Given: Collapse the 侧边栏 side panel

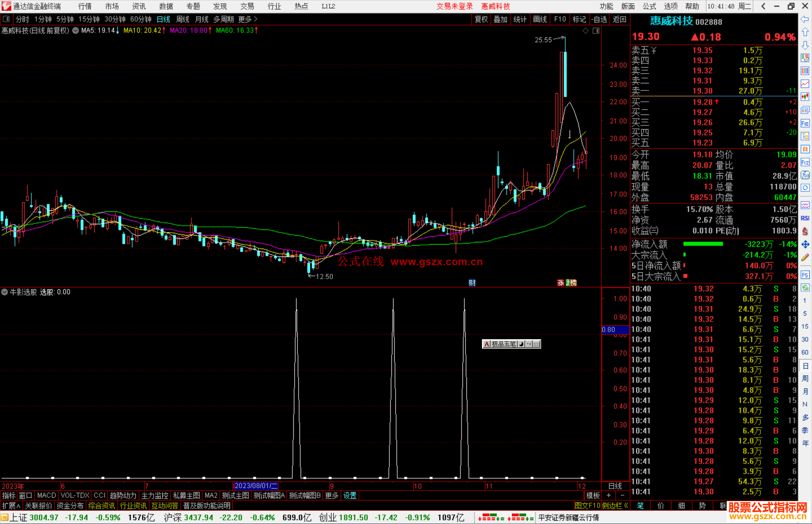Looking at the screenshot, I should click(x=615, y=506).
